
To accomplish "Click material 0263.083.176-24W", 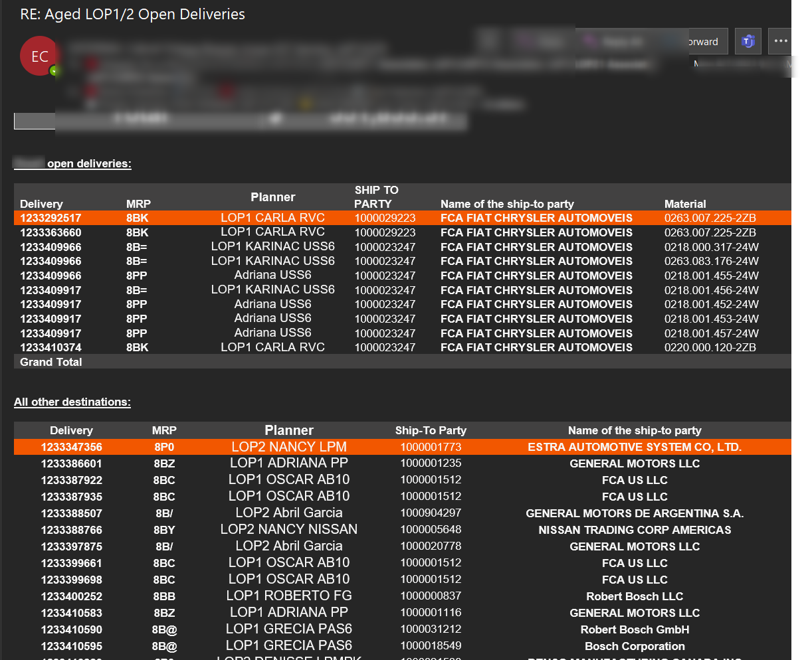I will pyautogui.click(x=712, y=261).
